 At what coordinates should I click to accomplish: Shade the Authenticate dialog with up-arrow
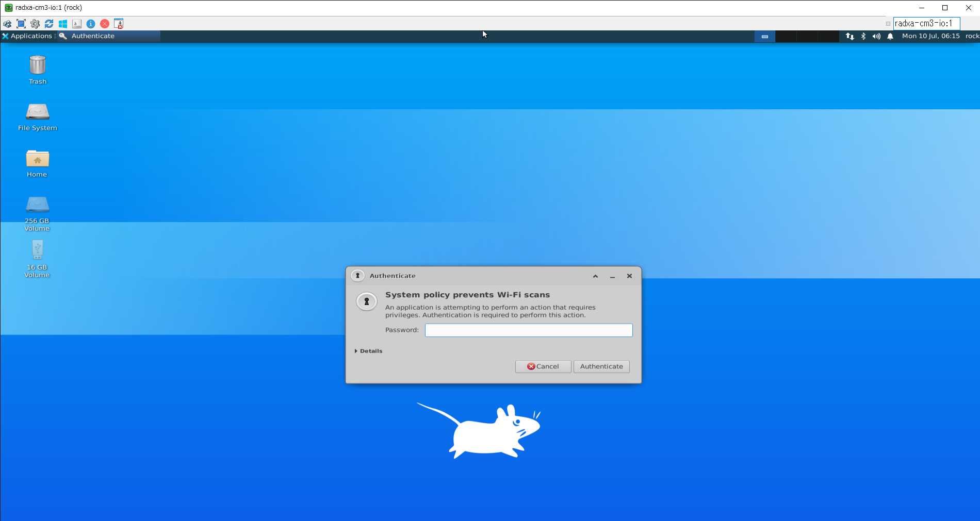point(595,276)
